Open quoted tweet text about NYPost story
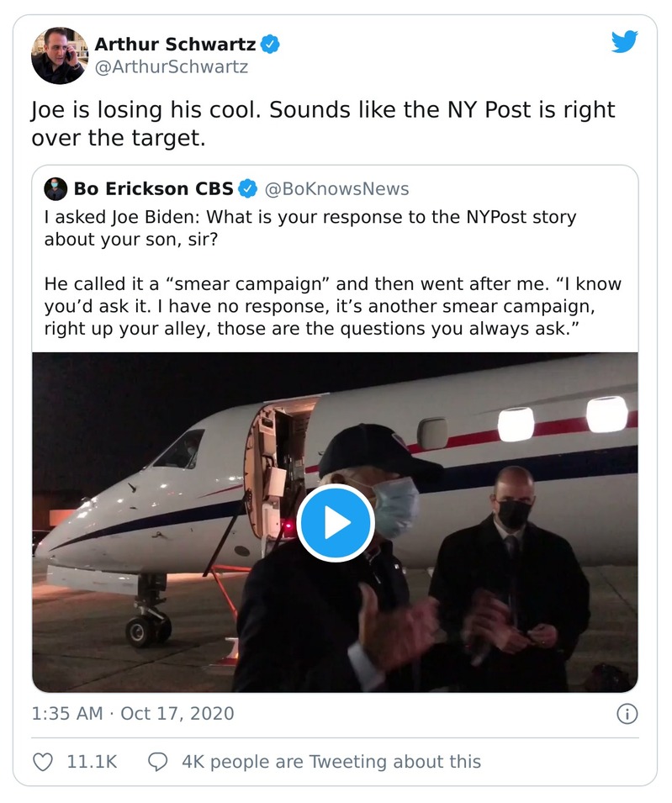Image resolution: width=672 pixels, height=803 pixels. pyautogui.click(x=310, y=228)
